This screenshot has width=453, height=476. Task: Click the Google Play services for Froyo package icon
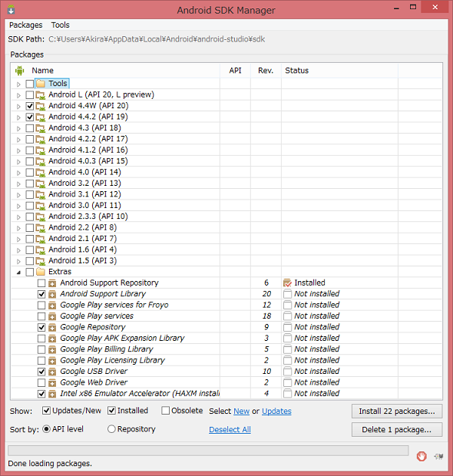coord(52,306)
